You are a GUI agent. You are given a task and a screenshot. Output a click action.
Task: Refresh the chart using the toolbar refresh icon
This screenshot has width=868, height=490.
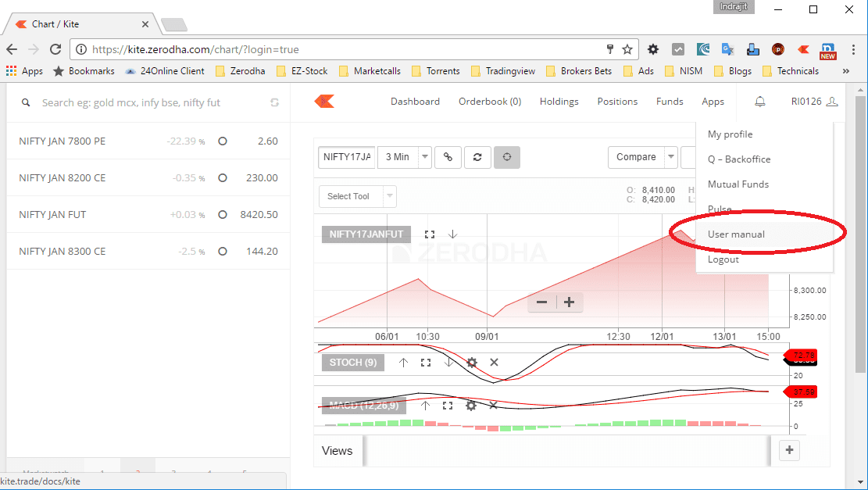click(x=477, y=157)
